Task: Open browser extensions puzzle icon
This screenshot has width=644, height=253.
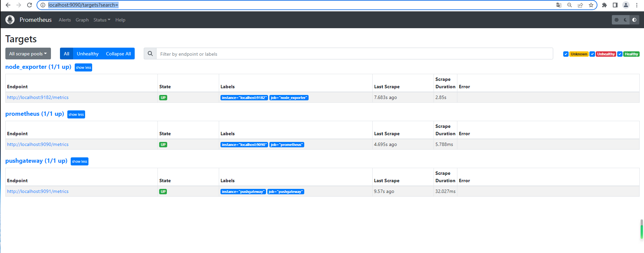Action: (x=604, y=5)
